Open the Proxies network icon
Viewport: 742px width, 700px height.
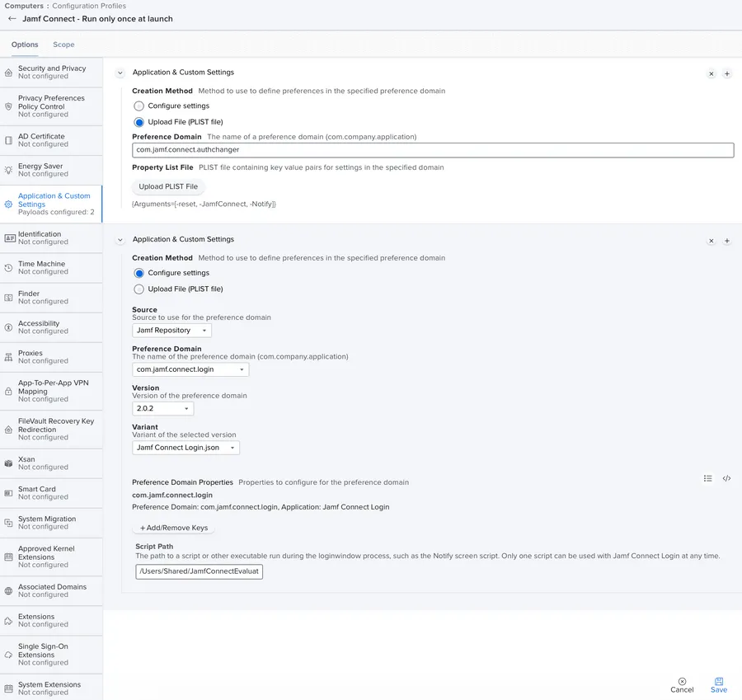[x=8, y=357]
